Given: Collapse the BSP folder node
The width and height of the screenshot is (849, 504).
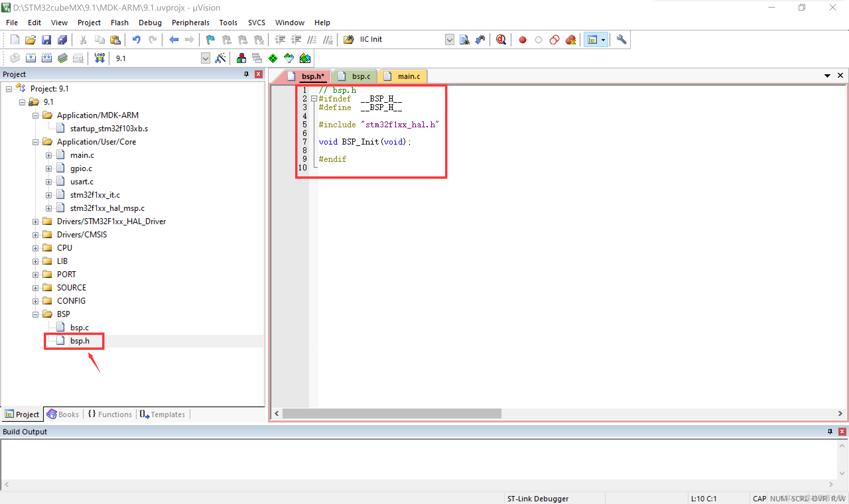Looking at the screenshot, I should (x=35, y=314).
